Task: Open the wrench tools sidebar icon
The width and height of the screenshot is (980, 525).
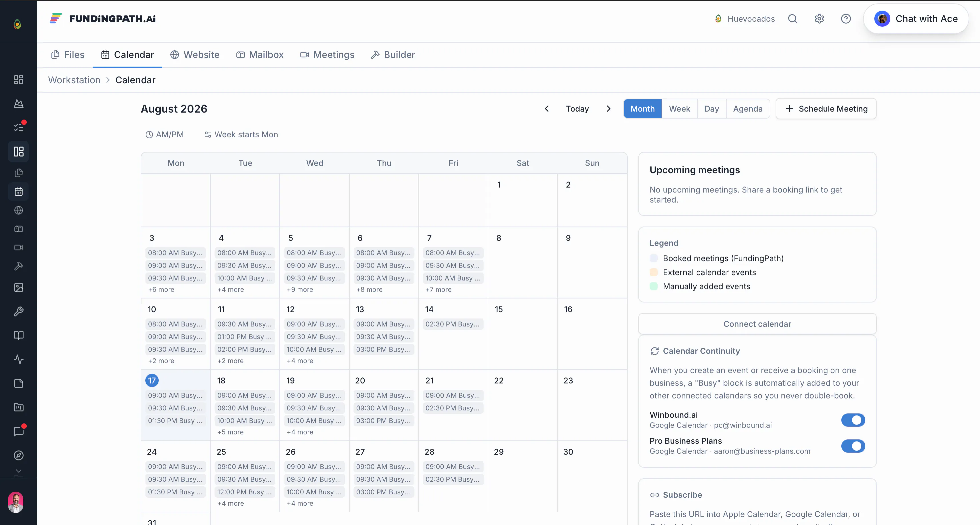Action: (x=18, y=311)
